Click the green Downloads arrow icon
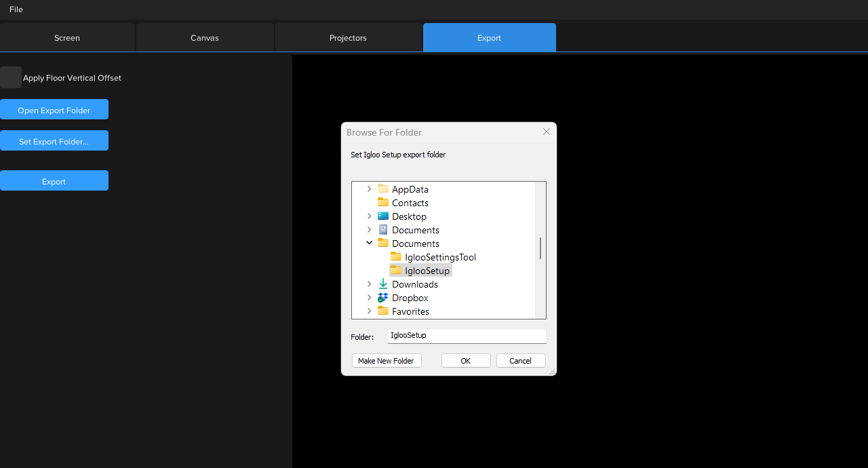 pyautogui.click(x=383, y=284)
